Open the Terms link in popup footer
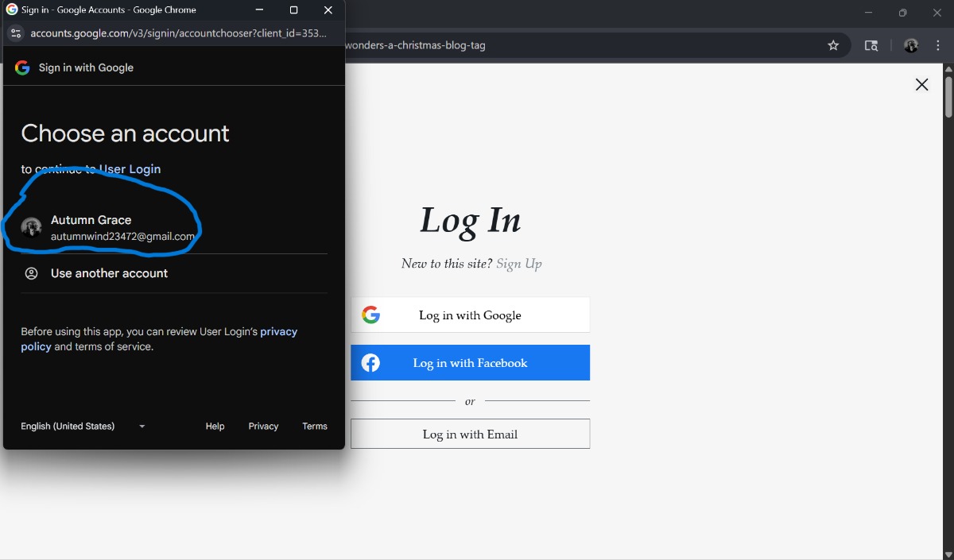Image resolution: width=954 pixels, height=560 pixels. [x=314, y=427]
